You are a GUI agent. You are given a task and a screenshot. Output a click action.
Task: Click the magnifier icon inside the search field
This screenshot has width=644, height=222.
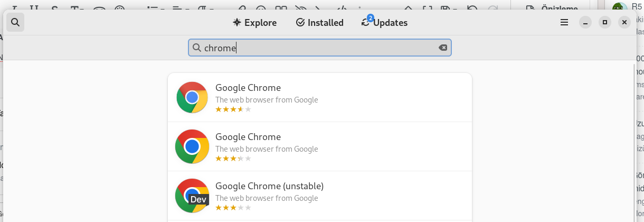click(196, 48)
